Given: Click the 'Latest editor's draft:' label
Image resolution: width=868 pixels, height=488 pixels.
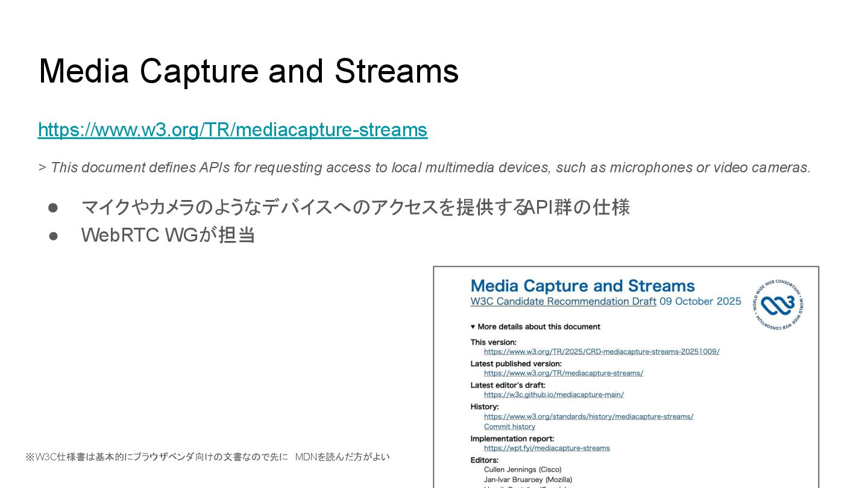Looking at the screenshot, I should click(508, 386).
